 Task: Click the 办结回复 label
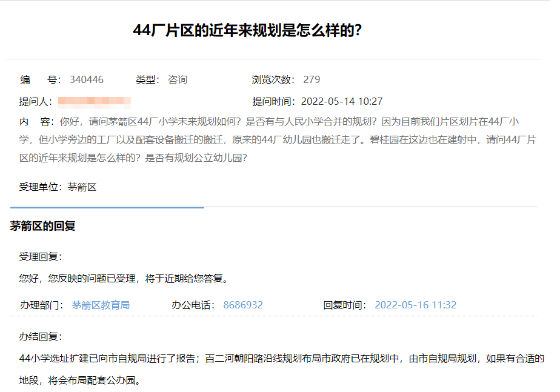tap(40, 336)
